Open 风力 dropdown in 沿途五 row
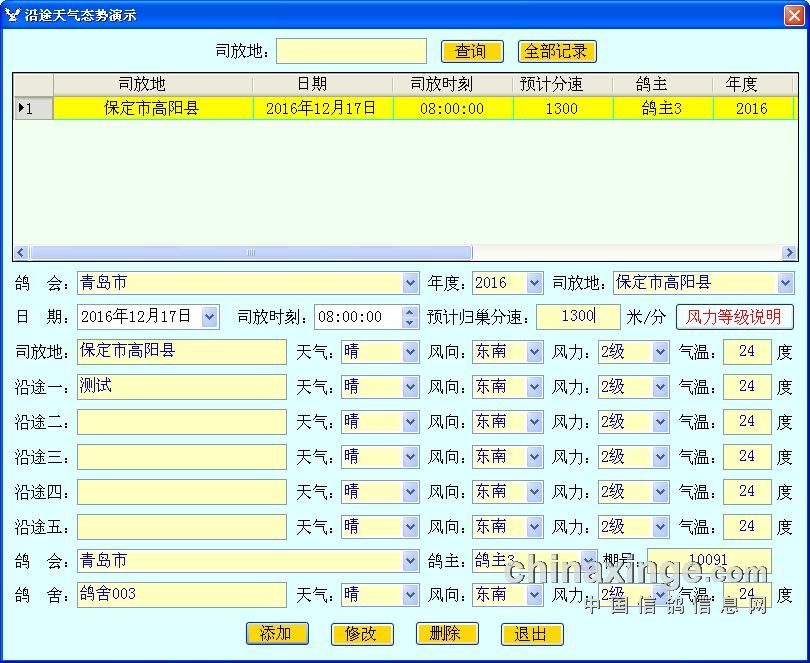This screenshot has width=810, height=663. (x=660, y=528)
